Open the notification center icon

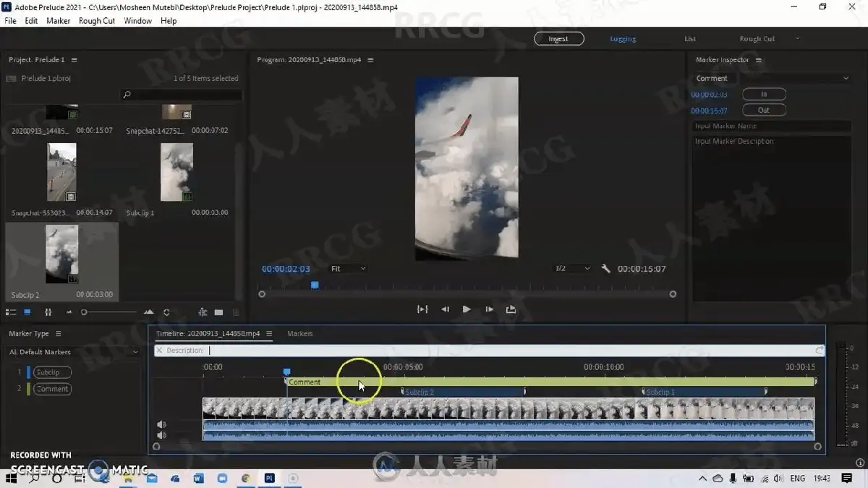click(x=847, y=479)
